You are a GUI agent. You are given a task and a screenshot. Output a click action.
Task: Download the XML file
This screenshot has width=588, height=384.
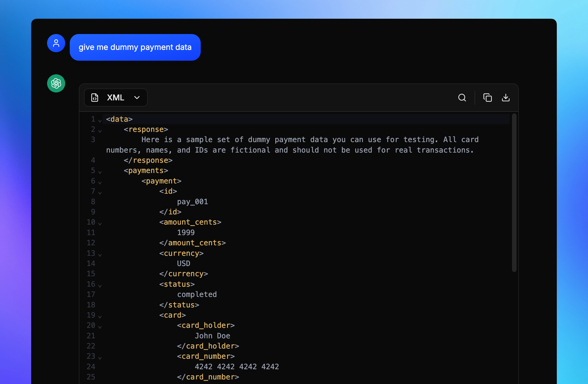tap(505, 98)
